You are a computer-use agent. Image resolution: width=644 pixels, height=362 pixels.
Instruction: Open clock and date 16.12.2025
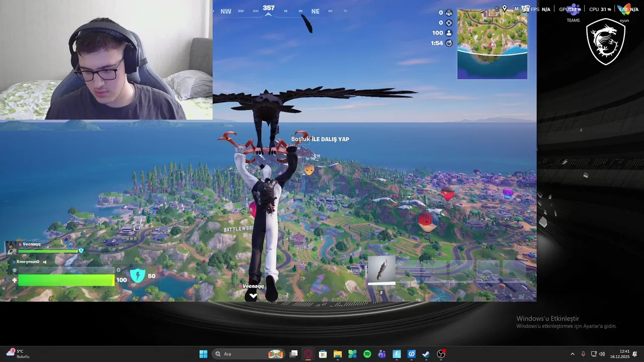620,354
